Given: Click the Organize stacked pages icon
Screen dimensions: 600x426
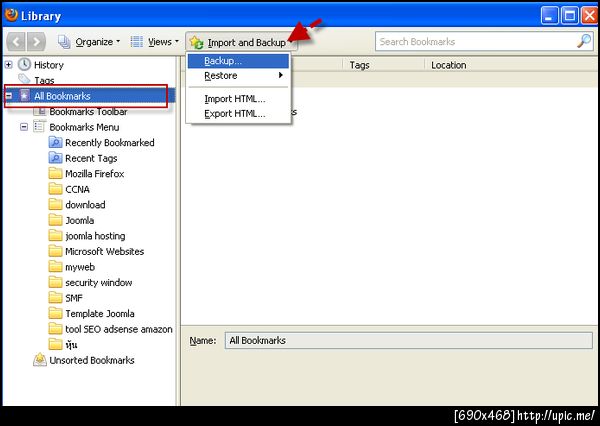Looking at the screenshot, I should (64, 42).
